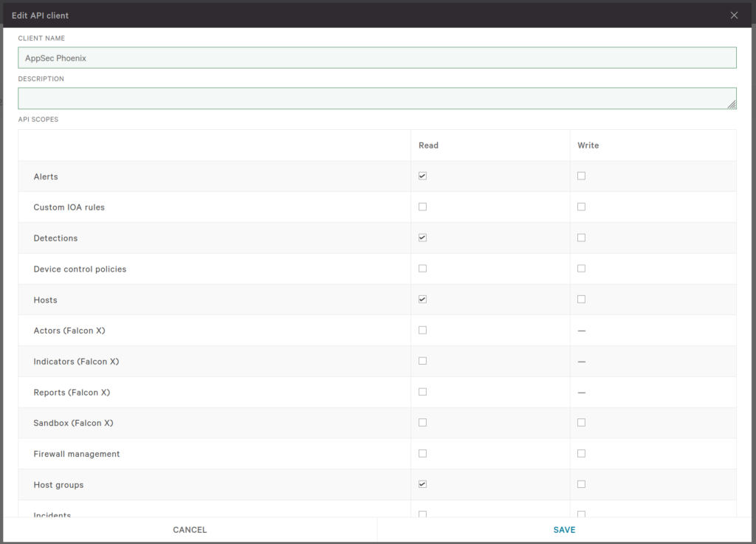Enable Write scope for Sandbox (Falcon X)

tap(582, 422)
